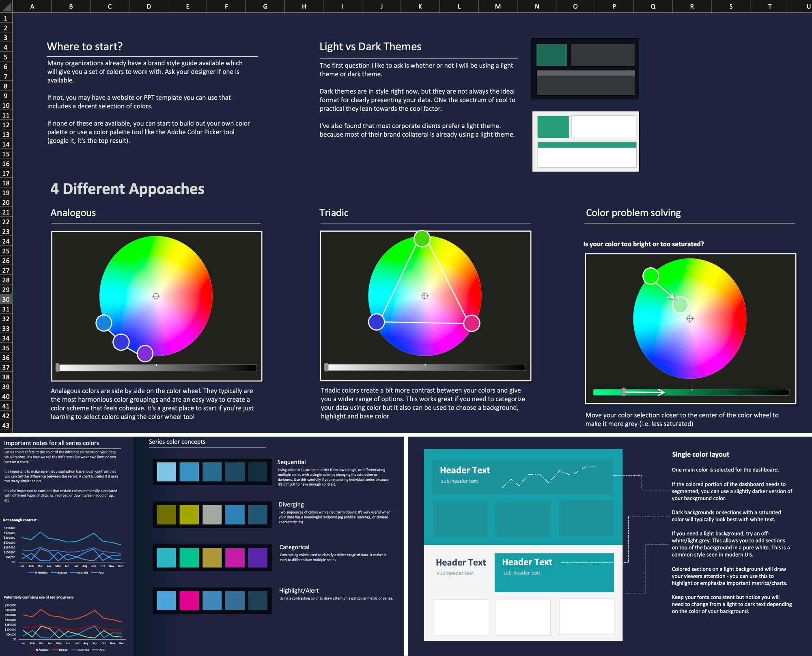
Task: Select the grey midpoint swatch in the Diverging palette
Action: pyautogui.click(x=213, y=514)
